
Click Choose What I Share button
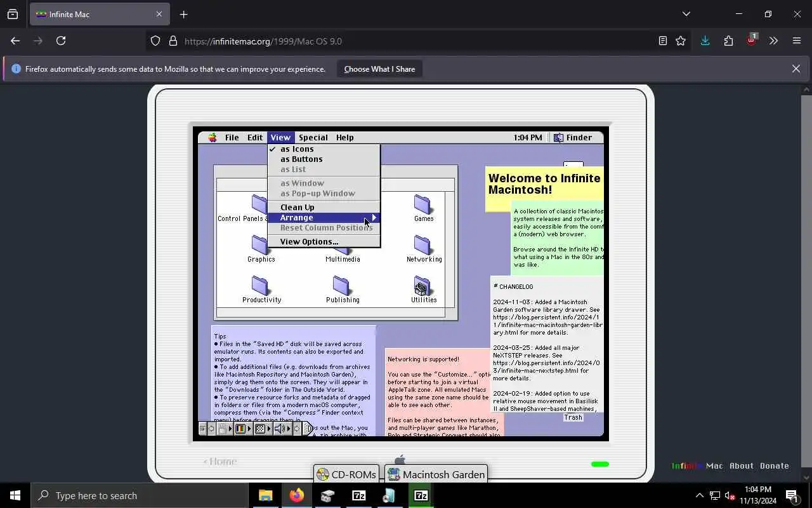click(379, 69)
